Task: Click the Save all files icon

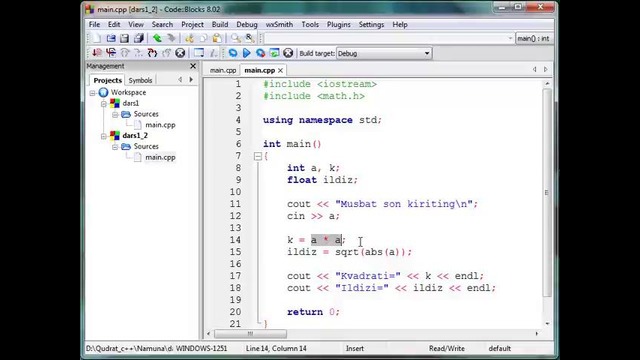Action: pyautogui.click(x=139, y=38)
